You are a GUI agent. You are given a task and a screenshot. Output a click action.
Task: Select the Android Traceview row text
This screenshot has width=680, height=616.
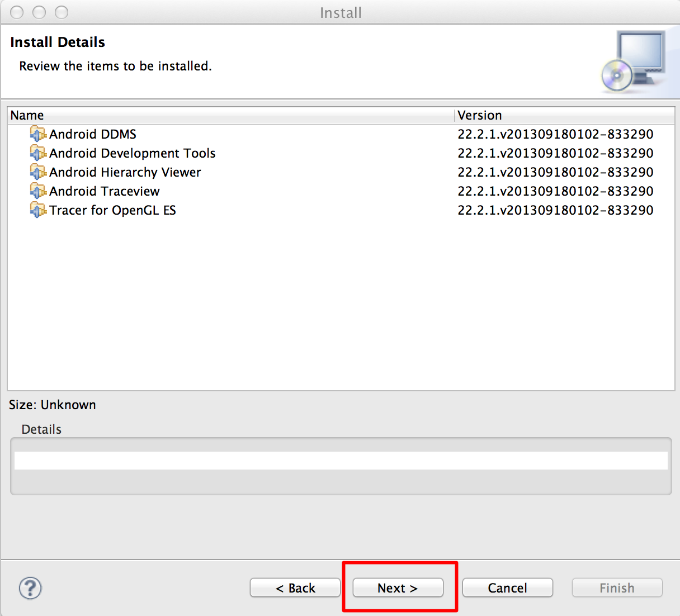tap(105, 191)
